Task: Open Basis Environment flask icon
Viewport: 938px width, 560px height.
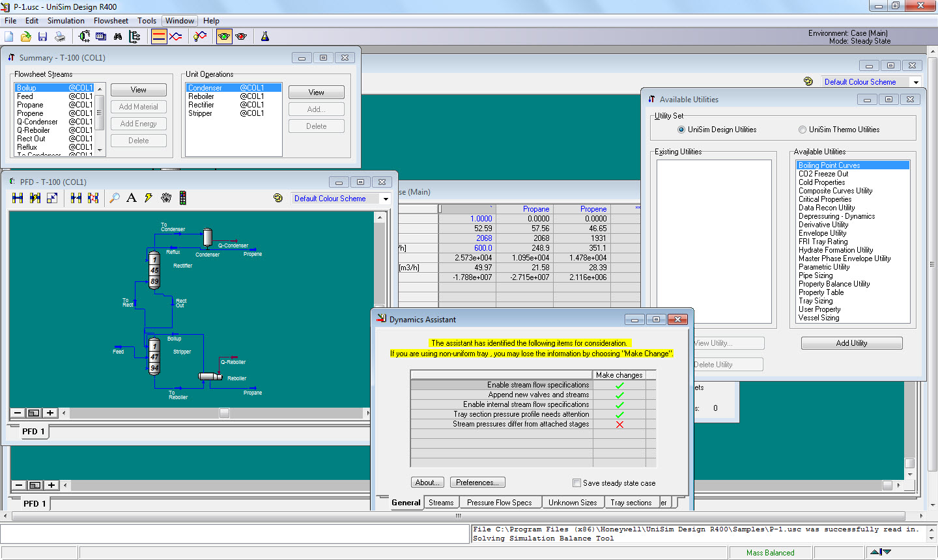Action: [265, 36]
